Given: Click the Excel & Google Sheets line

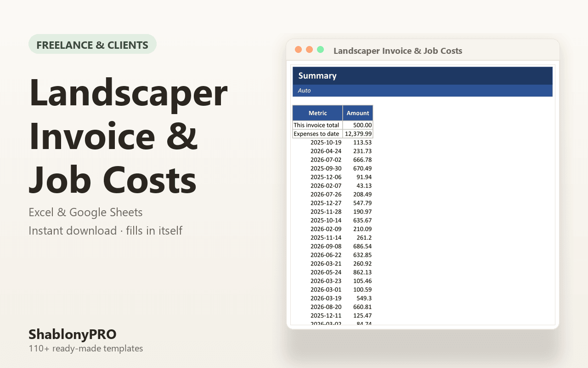Looking at the screenshot, I should pyautogui.click(x=85, y=213).
